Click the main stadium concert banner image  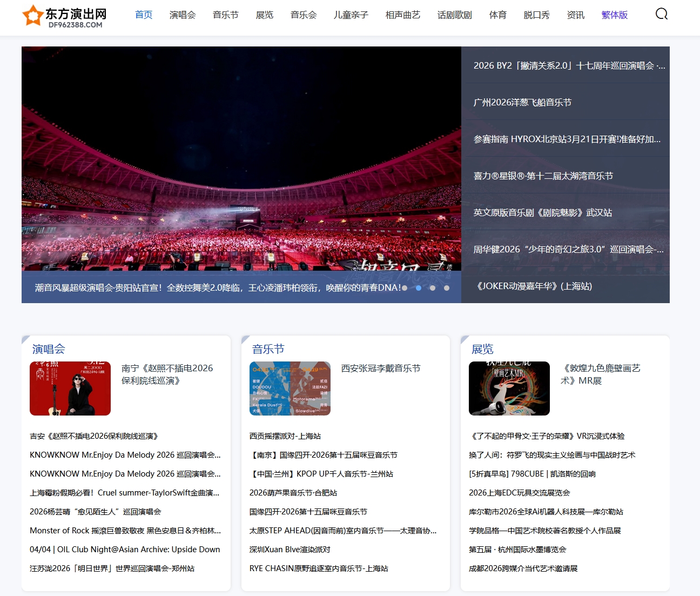click(241, 162)
